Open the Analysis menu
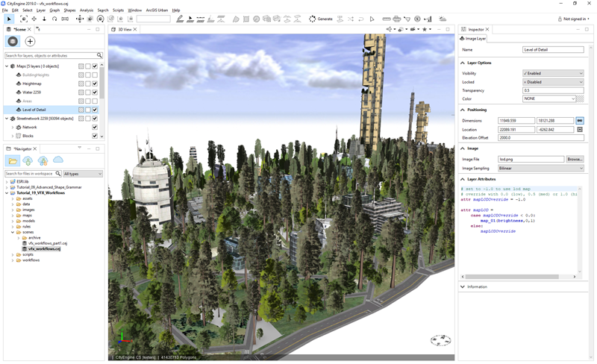597x364 pixels. [x=87, y=10]
